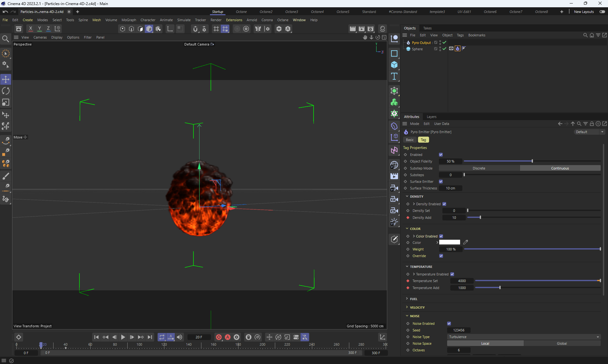
Task: Select the Rotate tool in left toolbar
Action: click(6, 91)
